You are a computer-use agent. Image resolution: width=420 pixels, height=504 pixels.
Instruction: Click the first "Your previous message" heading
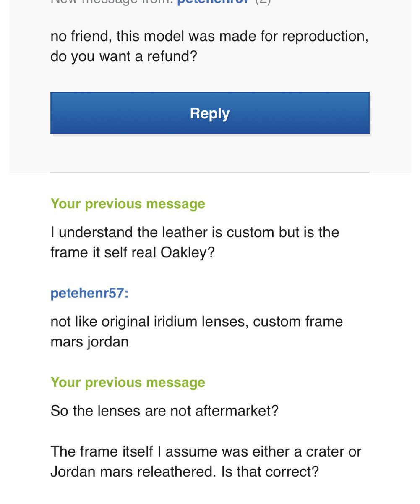point(128,204)
